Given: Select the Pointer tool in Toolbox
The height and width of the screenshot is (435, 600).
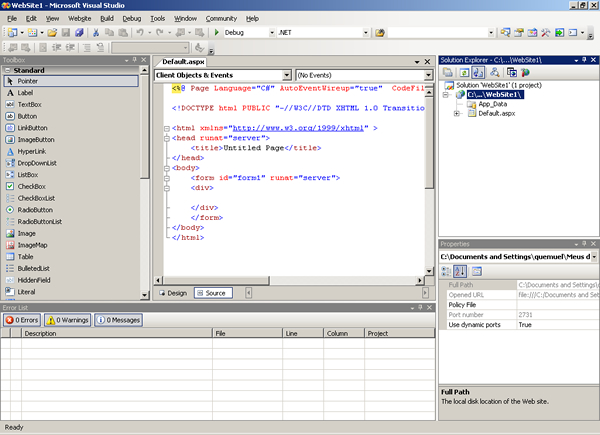Looking at the screenshot, I should [x=71, y=81].
